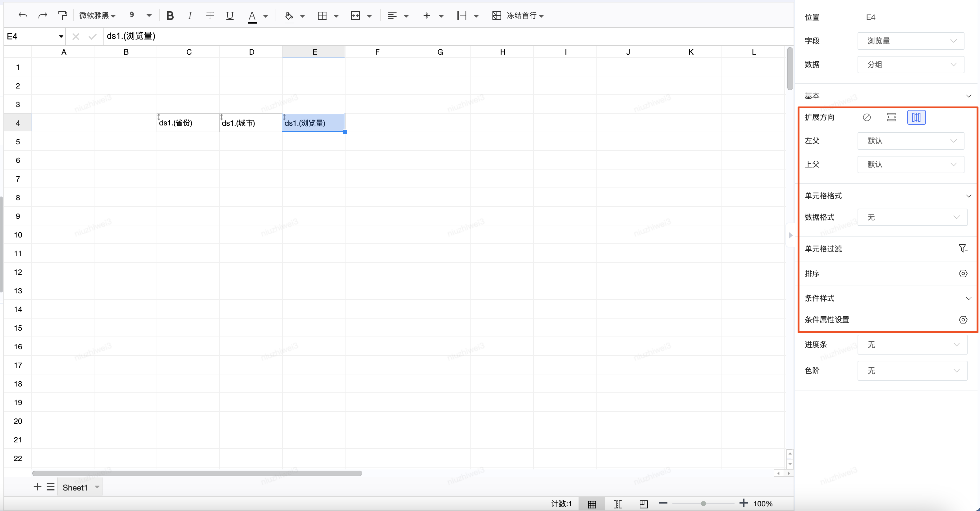This screenshot has height=511, width=980.
Task: Open 条件属性设置 settings icon
Action: 963,320
